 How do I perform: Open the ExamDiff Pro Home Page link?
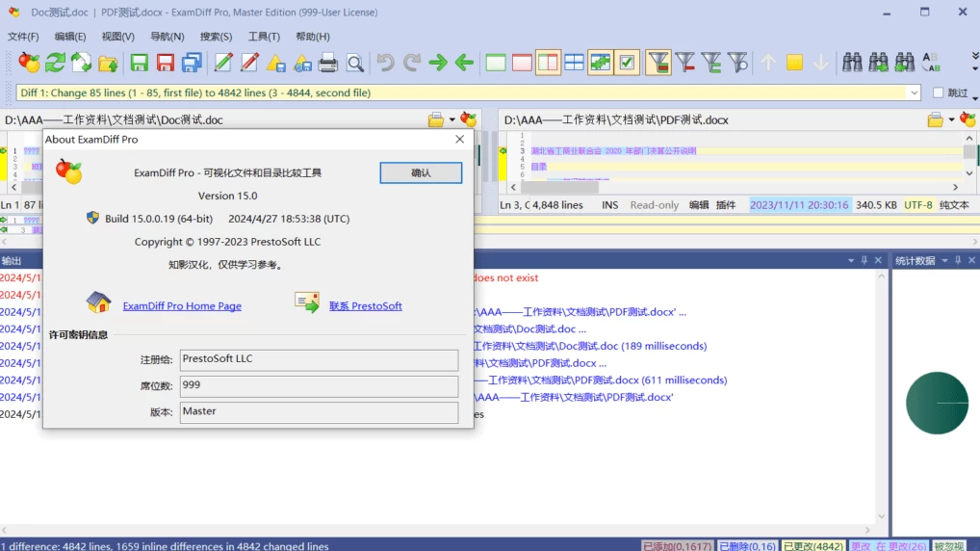182,306
